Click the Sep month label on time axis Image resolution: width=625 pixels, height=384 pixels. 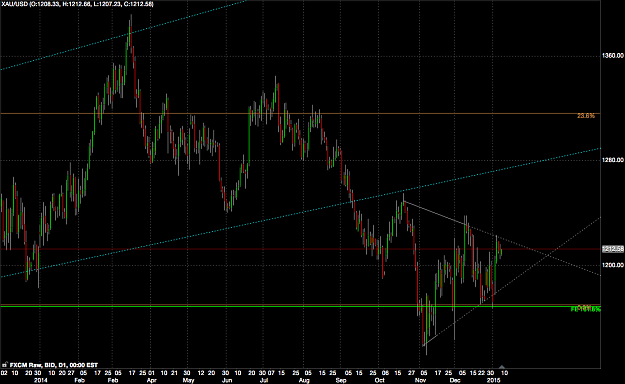click(341, 380)
